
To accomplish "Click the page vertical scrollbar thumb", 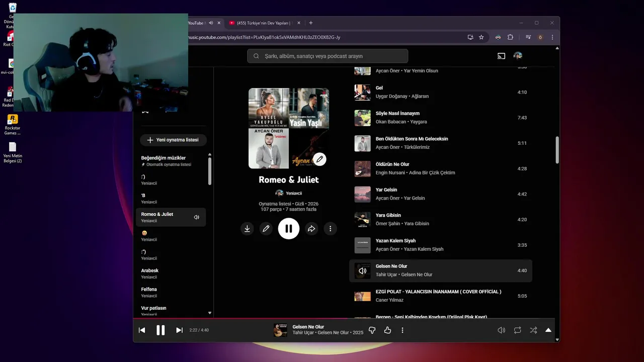I will [557, 150].
